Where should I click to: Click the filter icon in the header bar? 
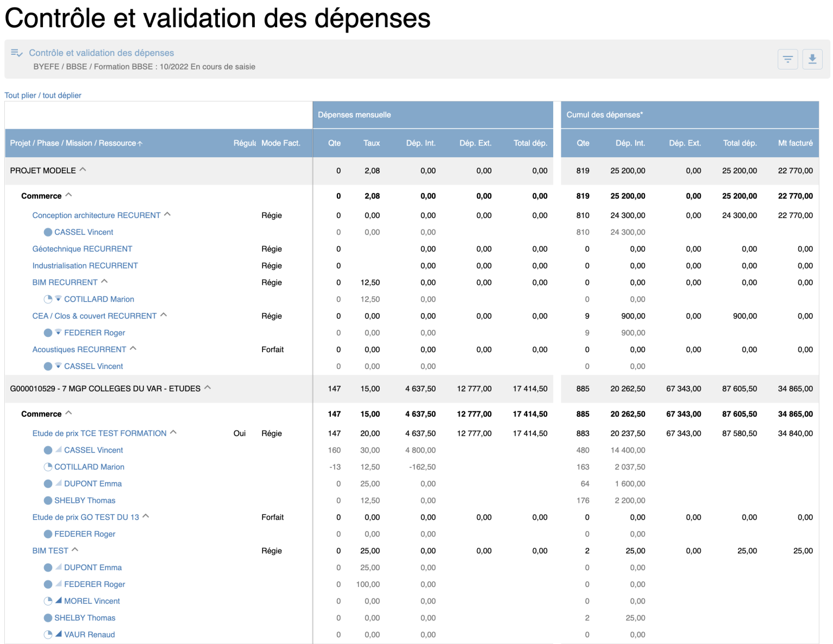[x=787, y=59]
